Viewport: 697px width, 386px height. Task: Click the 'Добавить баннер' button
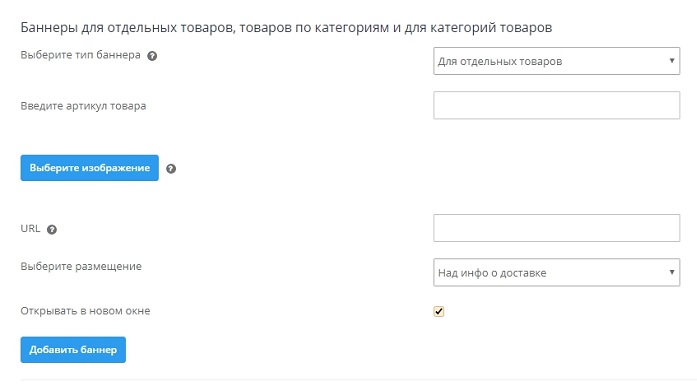tap(73, 350)
